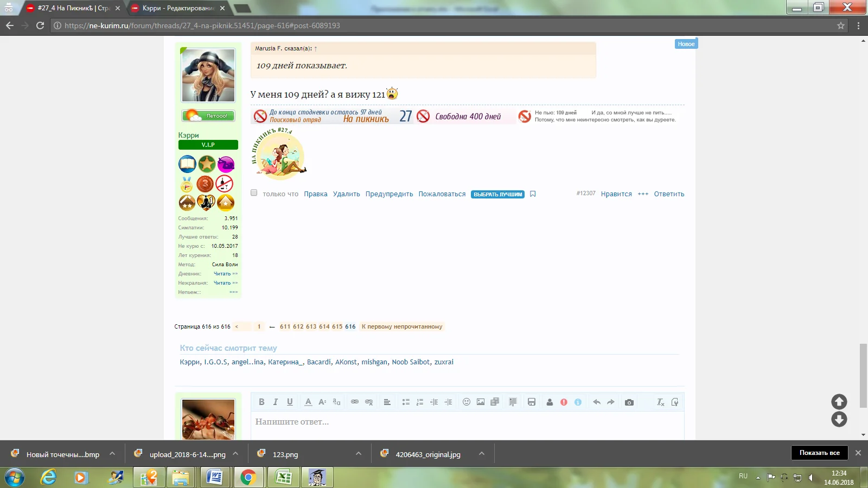
Task: Toggle underline formatting in reply editor
Action: tap(290, 402)
